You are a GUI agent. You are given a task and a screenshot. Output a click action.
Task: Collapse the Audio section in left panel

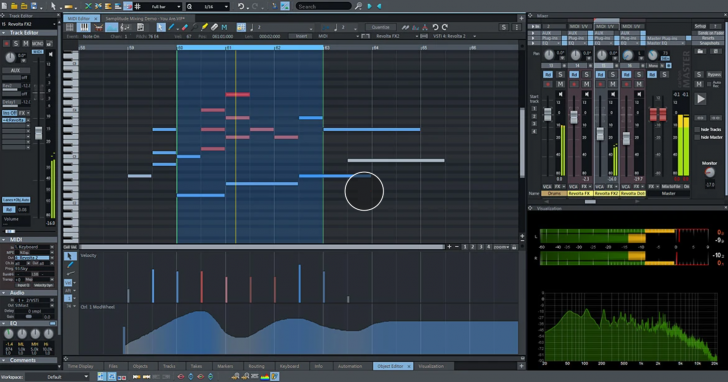click(4, 293)
